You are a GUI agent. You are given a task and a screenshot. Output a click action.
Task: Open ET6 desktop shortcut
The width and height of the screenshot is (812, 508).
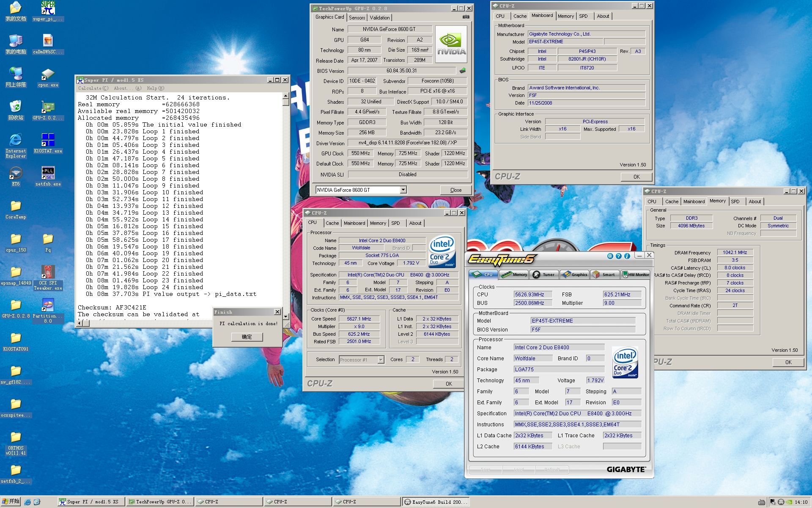16,176
